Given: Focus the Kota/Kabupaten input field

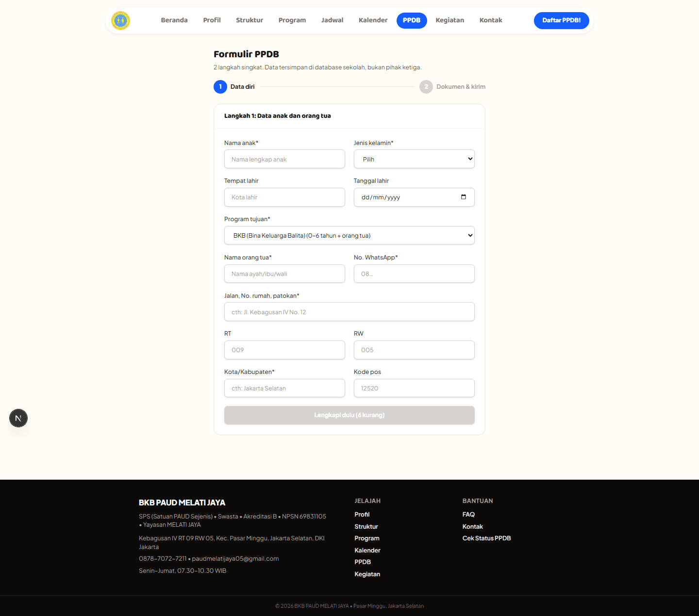Looking at the screenshot, I should tap(284, 388).
